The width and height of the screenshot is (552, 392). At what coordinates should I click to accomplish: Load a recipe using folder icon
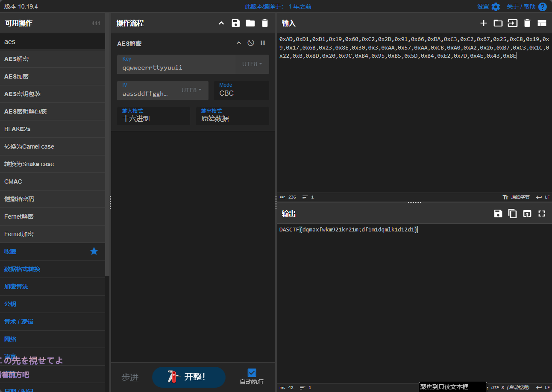(250, 23)
